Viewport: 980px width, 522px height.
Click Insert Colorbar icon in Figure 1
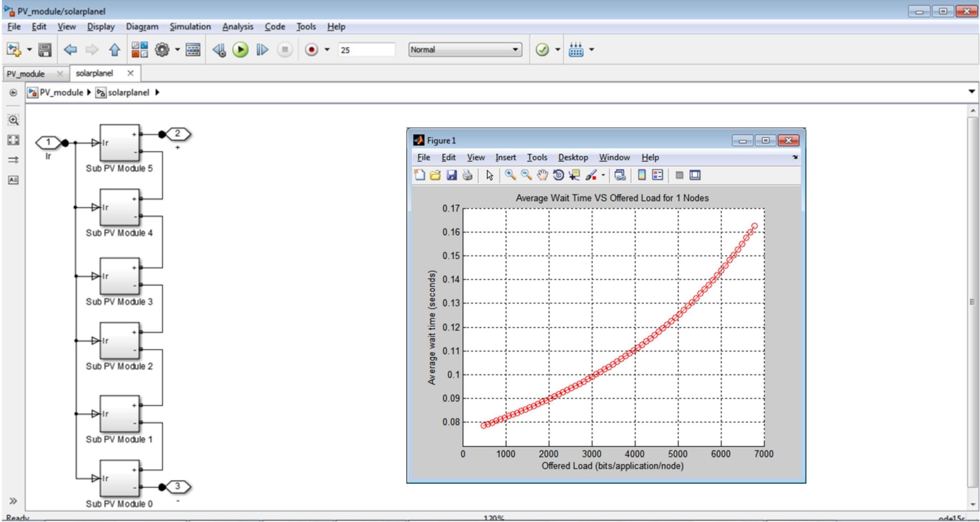[642, 175]
